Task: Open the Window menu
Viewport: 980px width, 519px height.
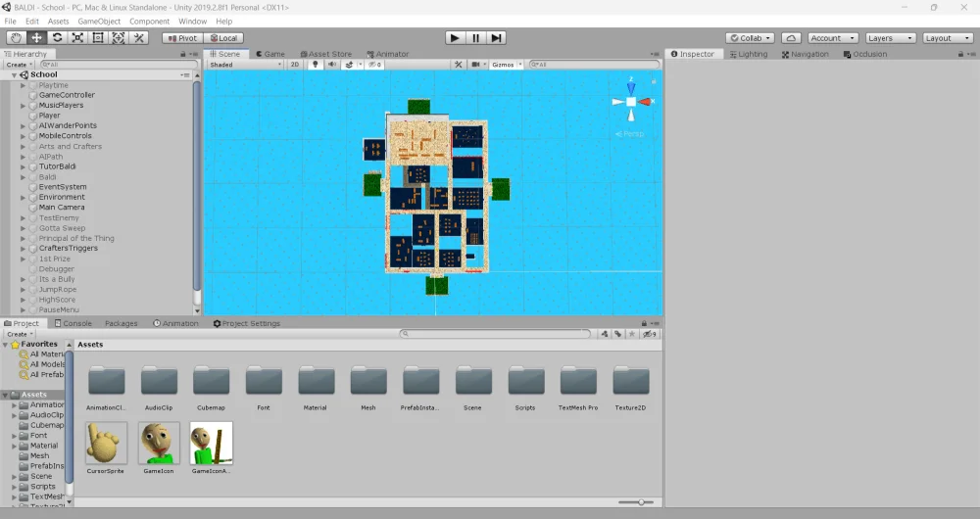Action: [x=192, y=22]
